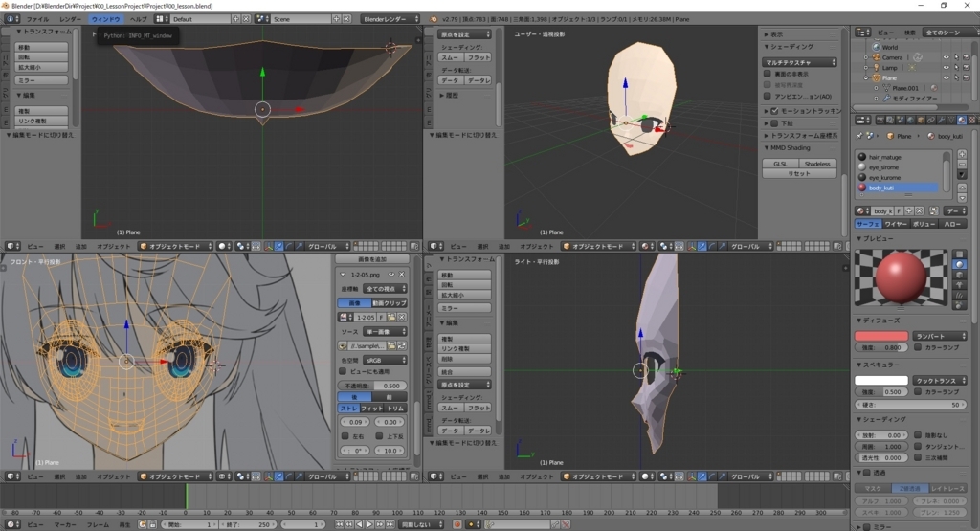Expand the 表示 panel section

pos(775,33)
